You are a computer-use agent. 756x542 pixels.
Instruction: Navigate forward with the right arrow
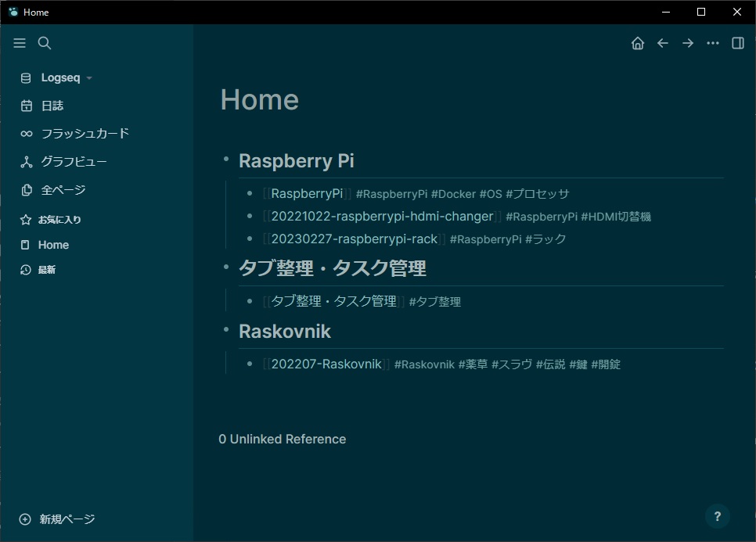click(688, 43)
